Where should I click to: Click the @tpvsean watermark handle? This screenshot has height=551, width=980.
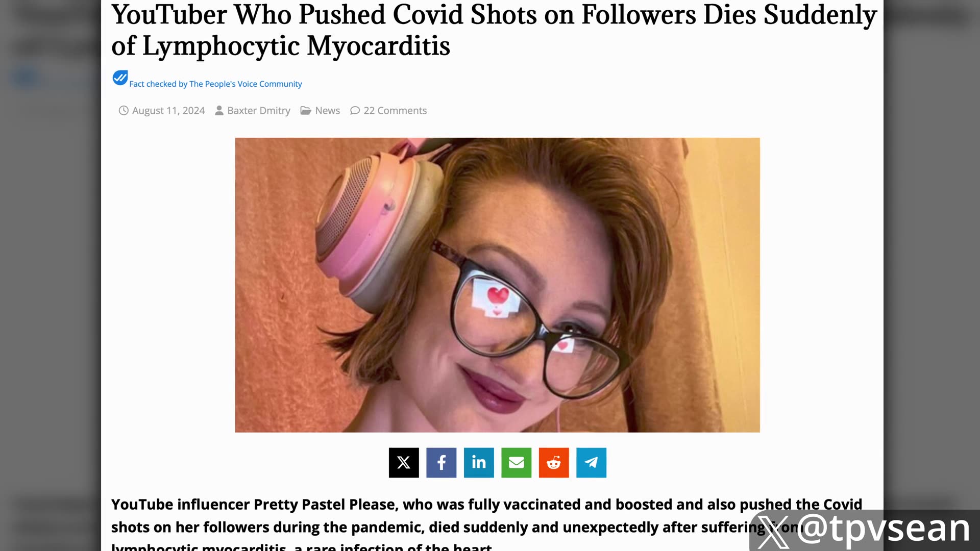point(883,529)
